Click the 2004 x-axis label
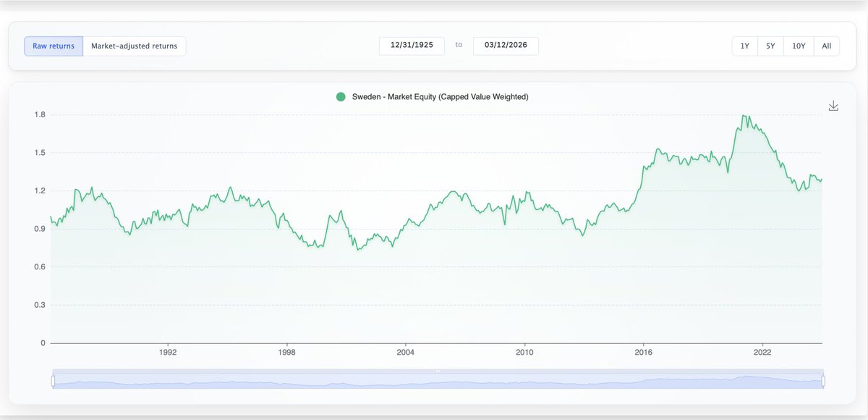 click(x=406, y=353)
